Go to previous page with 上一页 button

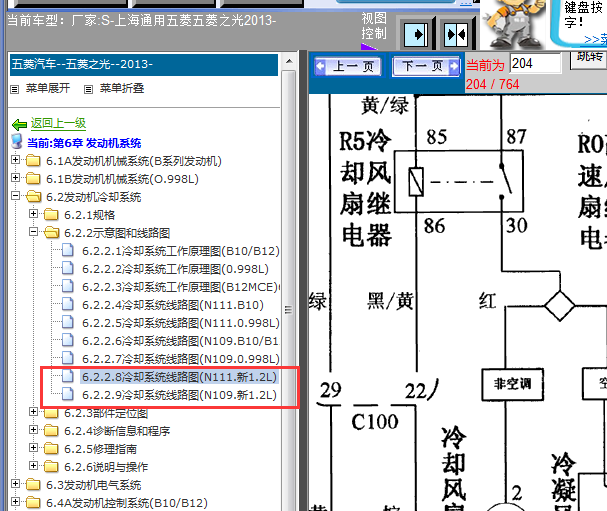[348, 67]
